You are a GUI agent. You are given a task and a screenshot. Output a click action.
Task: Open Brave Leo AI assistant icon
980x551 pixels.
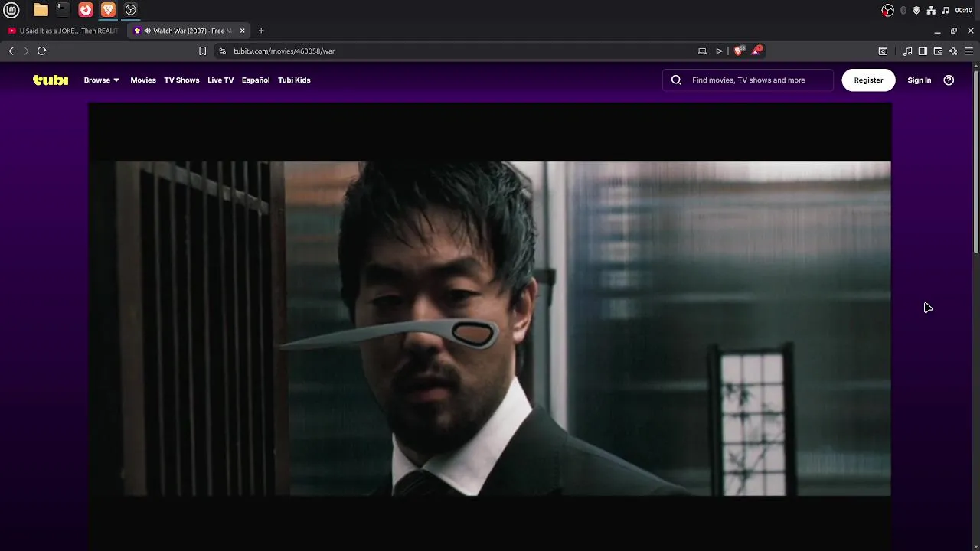[x=953, y=51]
